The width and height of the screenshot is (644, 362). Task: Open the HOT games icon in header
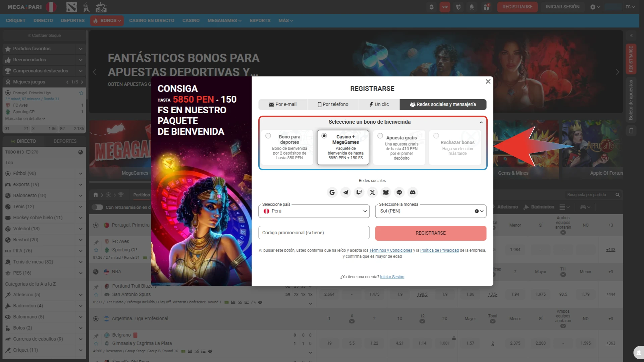point(101,7)
